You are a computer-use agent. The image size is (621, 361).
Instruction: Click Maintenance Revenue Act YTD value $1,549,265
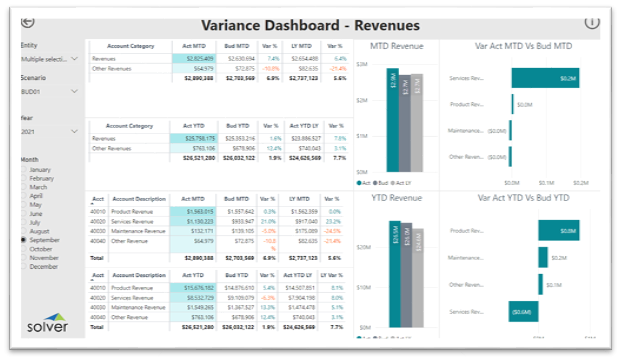193,307
